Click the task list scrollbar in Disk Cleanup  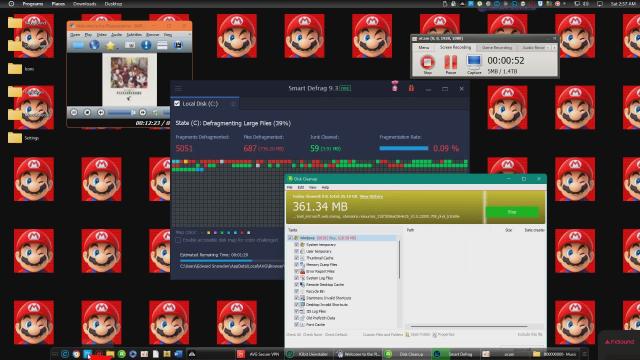(399, 260)
